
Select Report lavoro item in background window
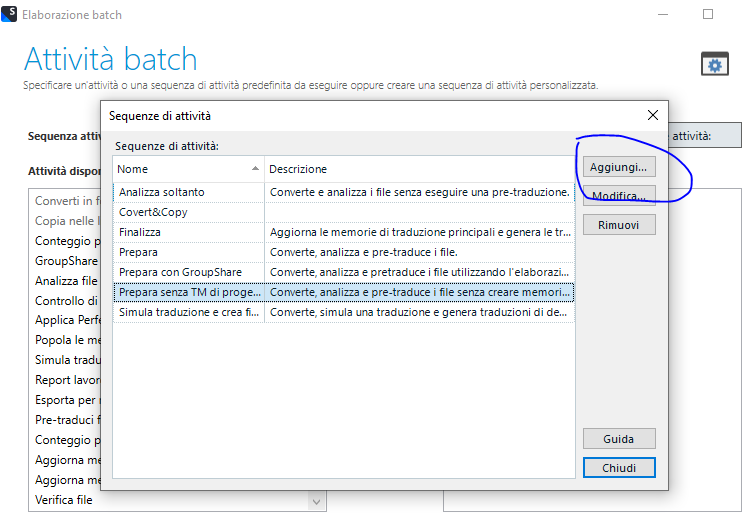coord(67,380)
